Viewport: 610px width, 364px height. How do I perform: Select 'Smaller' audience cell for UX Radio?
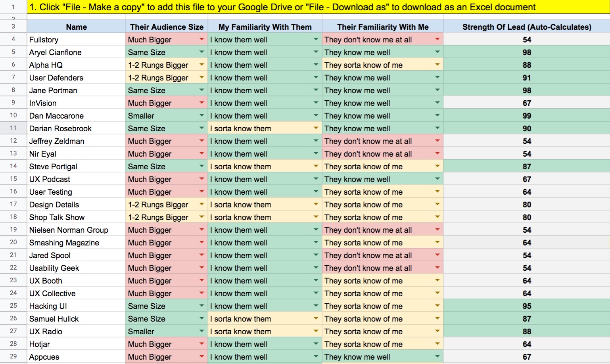click(x=167, y=331)
